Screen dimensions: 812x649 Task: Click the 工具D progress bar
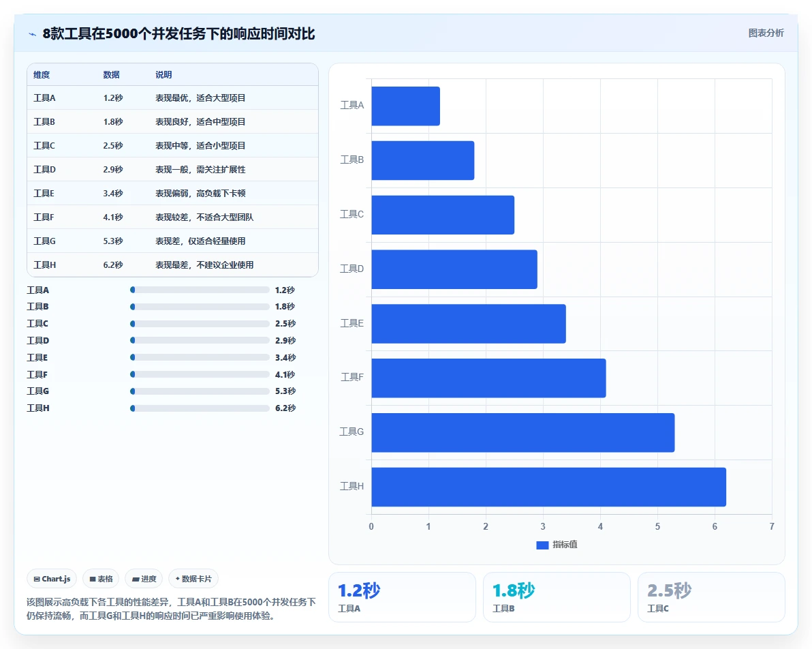(x=200, y=340)
